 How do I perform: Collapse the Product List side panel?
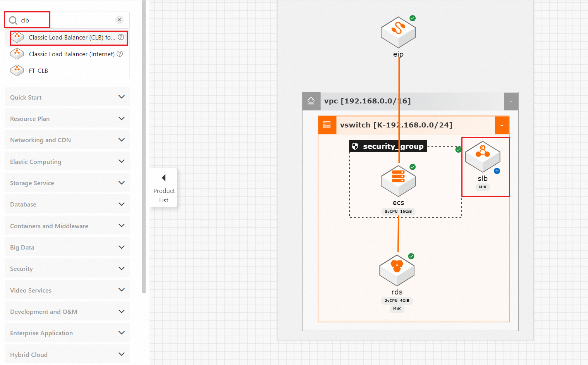pos(164,188)
